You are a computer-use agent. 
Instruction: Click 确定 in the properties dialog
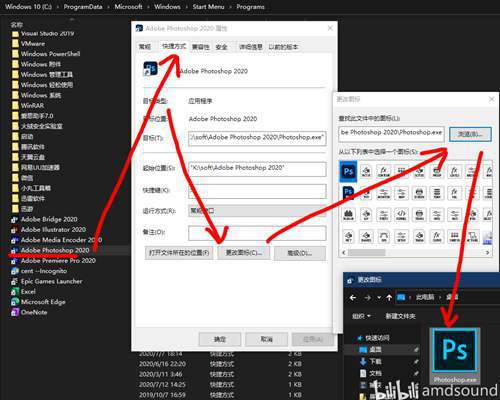220,339
